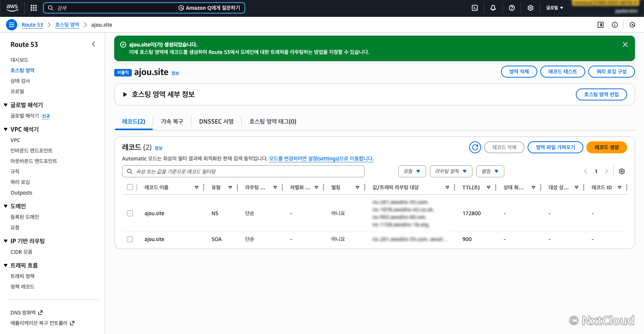Image resolution: width=644 pixels, height=334 pixels.
Task: Open Traffic policies in sidebar
Action: pyautogui.click(x=22, y=276)
